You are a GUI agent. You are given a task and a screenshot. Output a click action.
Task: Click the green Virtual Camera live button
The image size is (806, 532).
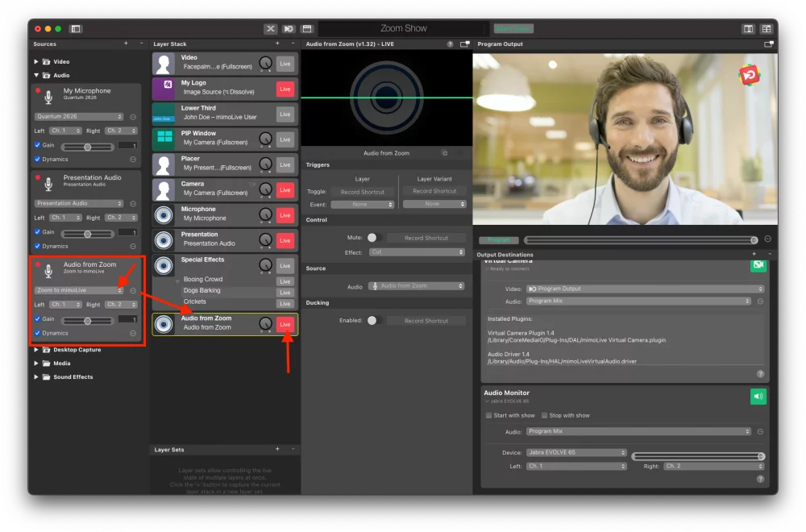[758, 265]
